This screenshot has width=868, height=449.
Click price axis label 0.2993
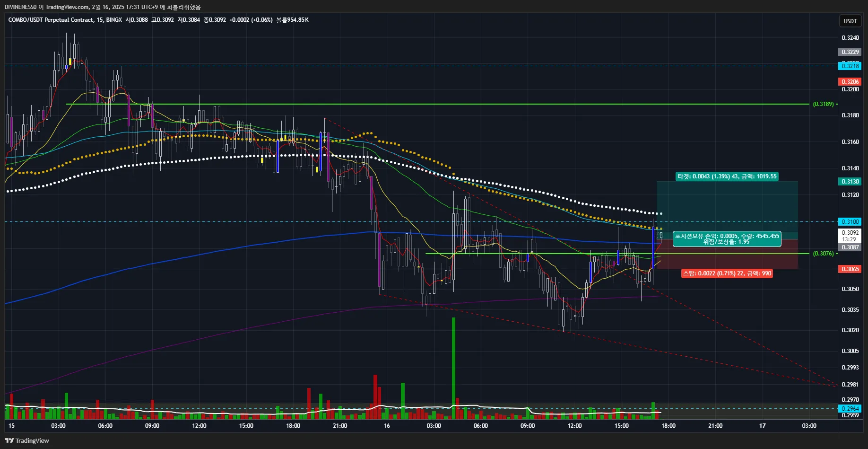click(x=850, y=368)
